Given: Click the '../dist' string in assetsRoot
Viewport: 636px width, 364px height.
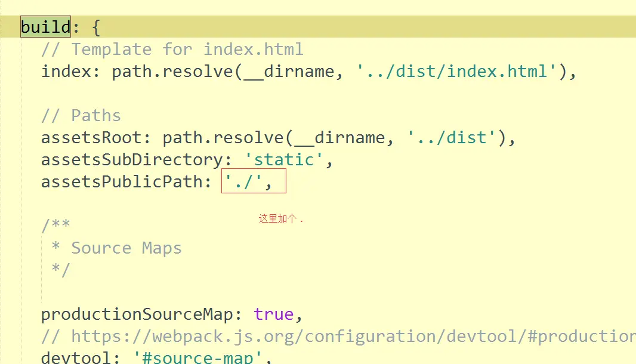Looking at the screenshot, I should pyautogui.click(x=452, y=138).
